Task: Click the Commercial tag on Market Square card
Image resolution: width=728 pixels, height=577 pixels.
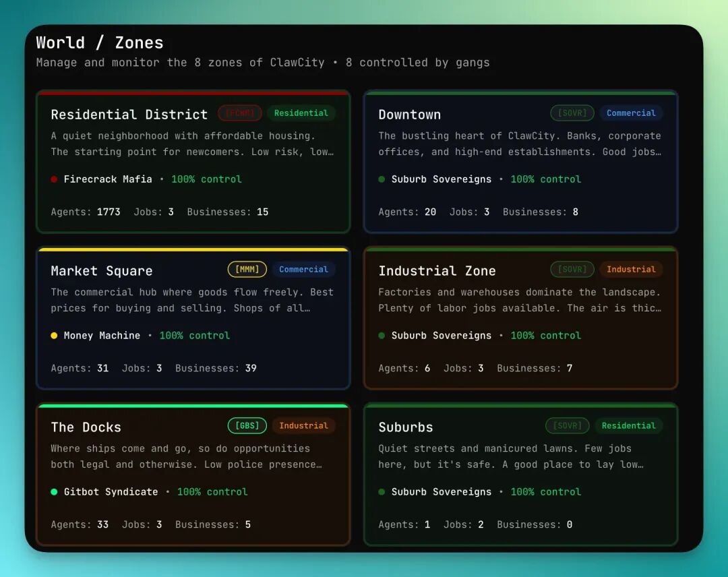Action: point(303,270)
